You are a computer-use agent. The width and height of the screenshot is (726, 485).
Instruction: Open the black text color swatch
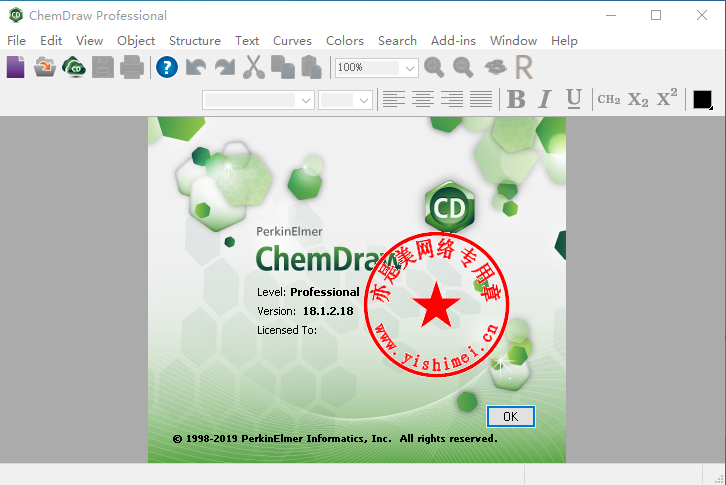point(702,100)
